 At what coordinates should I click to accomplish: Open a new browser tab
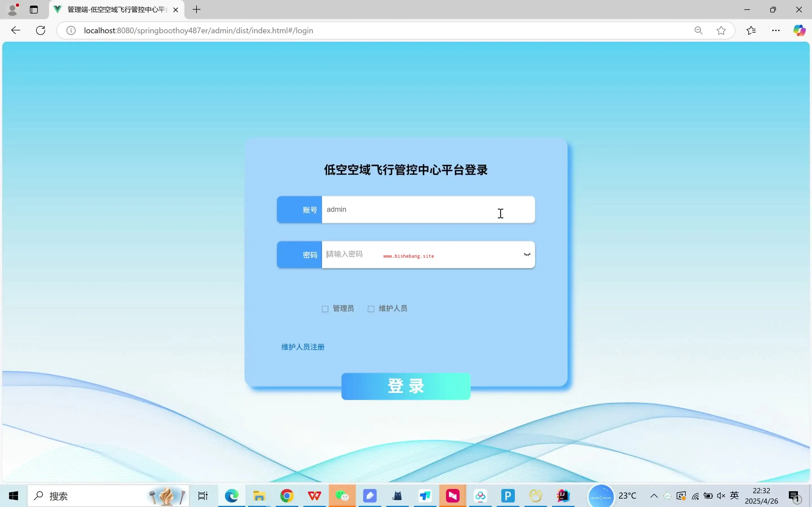[x=197, y=9]
